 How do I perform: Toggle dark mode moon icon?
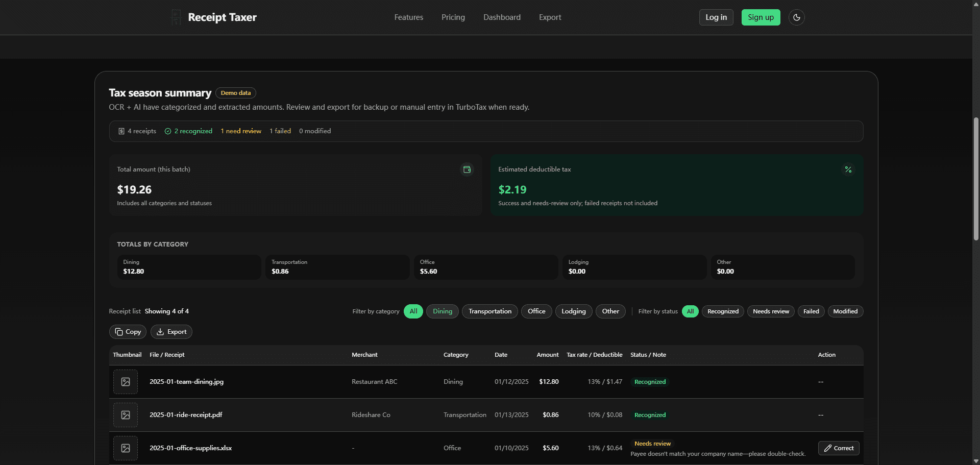click(x=796, y=17)
